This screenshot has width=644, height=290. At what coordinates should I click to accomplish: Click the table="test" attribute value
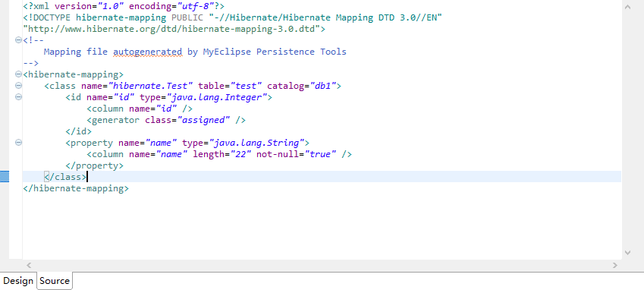coord(246,87)
